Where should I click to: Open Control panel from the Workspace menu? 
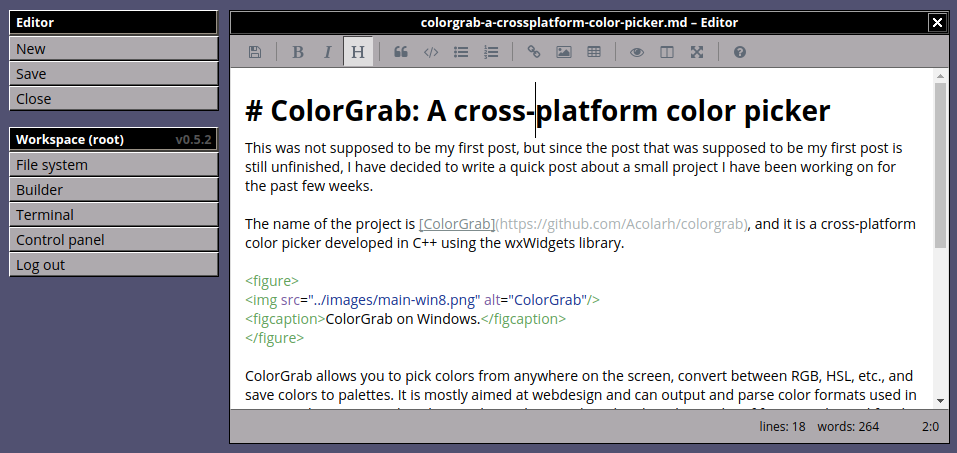tap(114, 240)
